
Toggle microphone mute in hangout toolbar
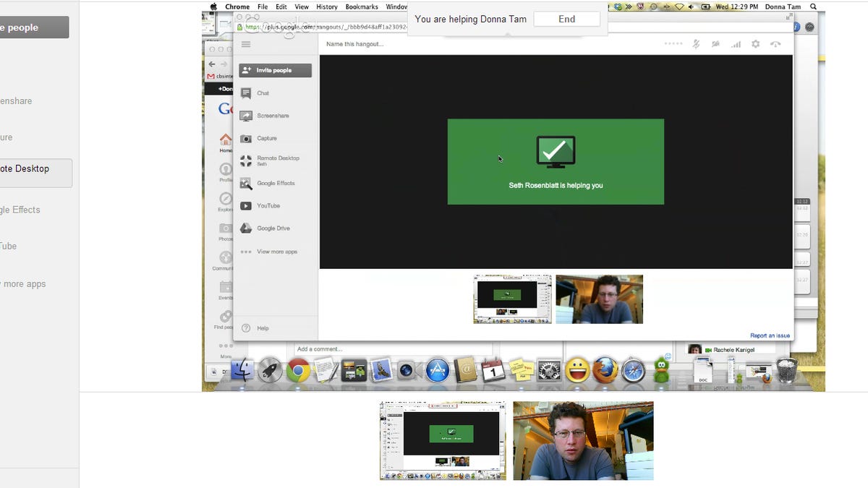coord(696,44)
